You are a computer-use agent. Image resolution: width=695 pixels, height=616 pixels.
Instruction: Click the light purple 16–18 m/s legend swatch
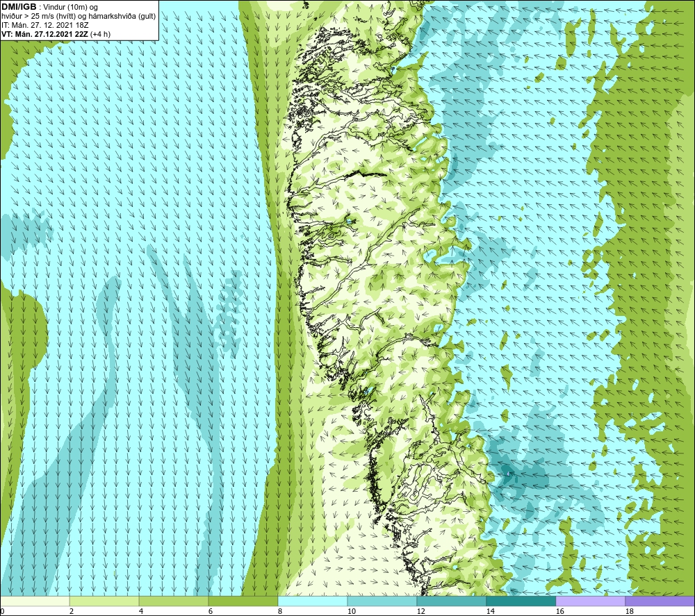(590, 601)
